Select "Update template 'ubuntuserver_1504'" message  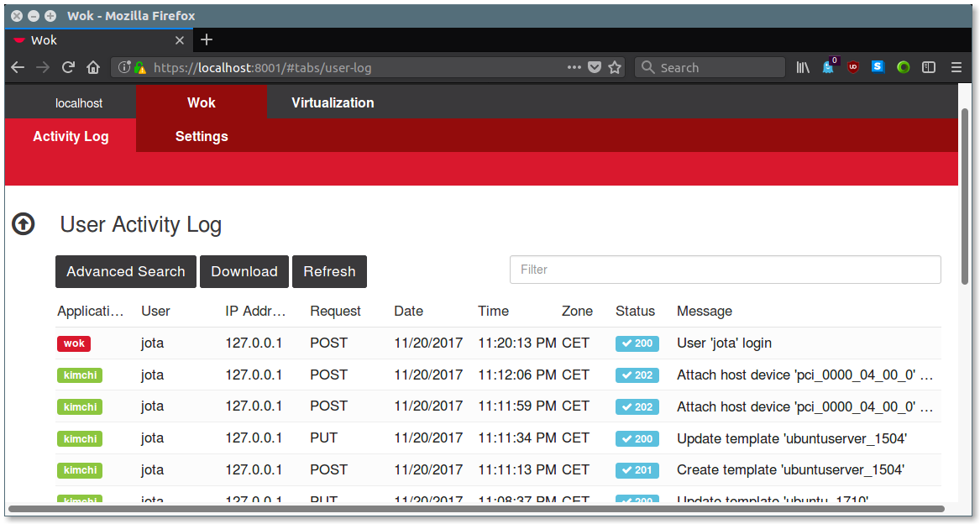[x=792, y=438]
